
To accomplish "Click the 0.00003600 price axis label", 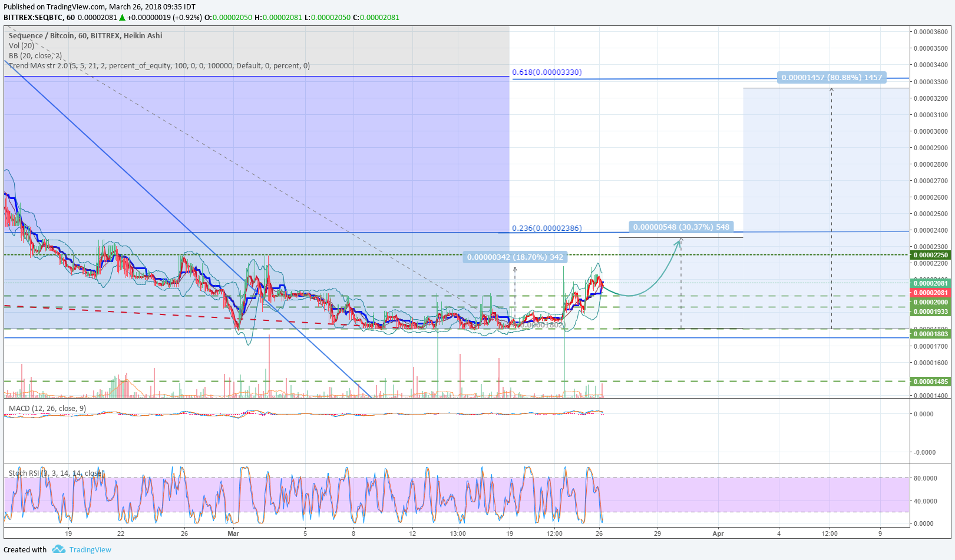I will tap(930, 32).
